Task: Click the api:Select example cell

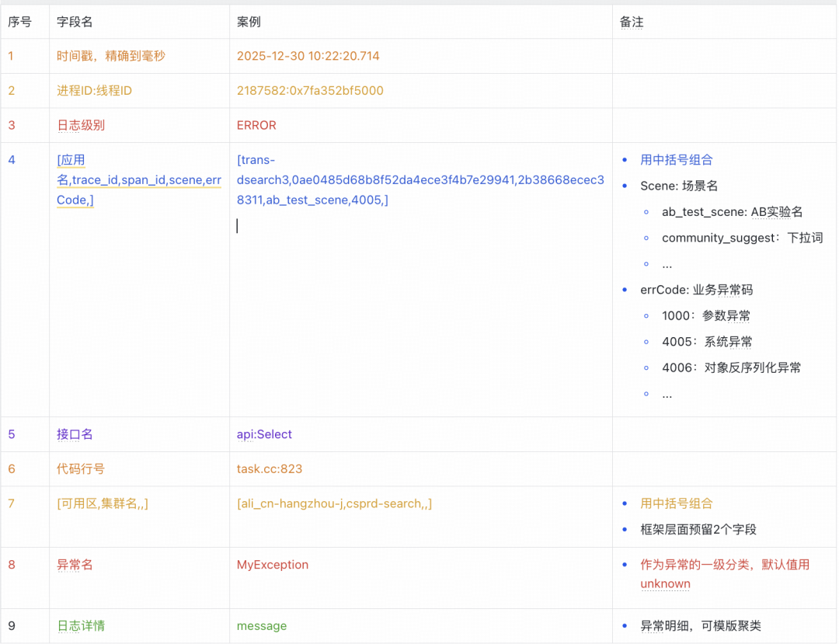Action: [264, 434]
